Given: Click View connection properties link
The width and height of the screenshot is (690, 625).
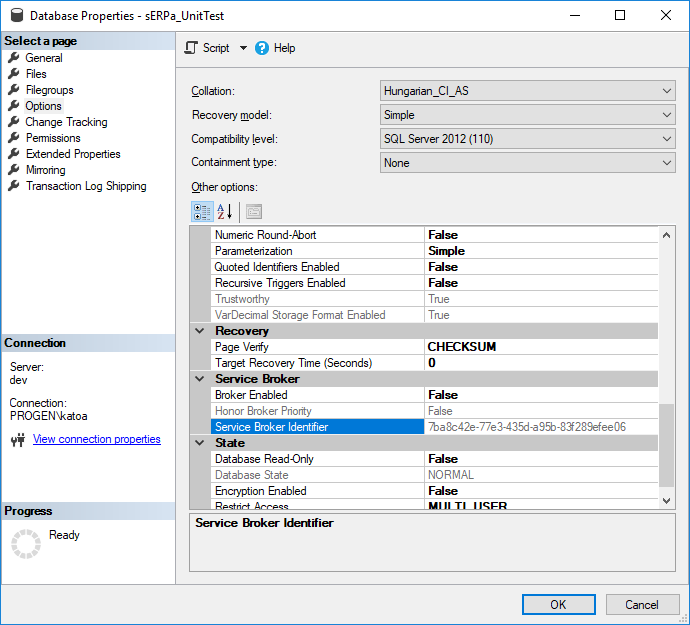Looking at the screenshot, I should coord(96,439).
